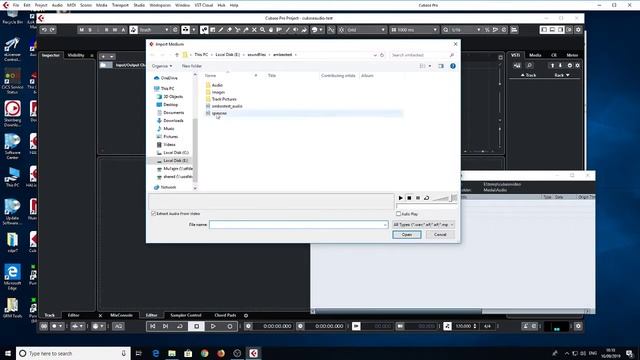Viewport: 640px width, 360px height.
Task: Click the File name input field
Action: coord(298,225)
